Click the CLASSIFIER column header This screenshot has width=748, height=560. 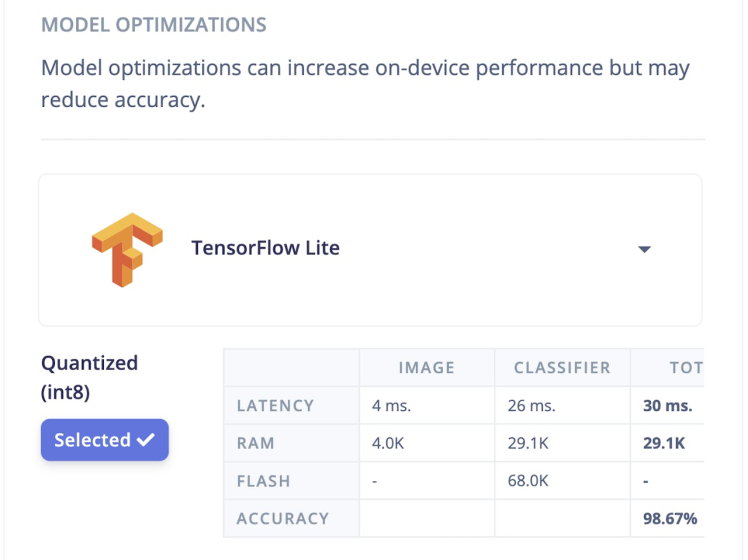point(562,368)
